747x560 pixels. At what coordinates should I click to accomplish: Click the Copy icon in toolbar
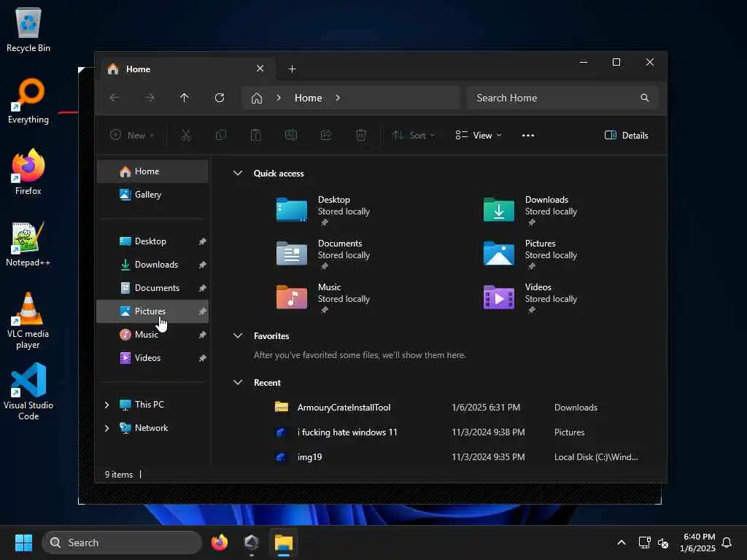tap(221, 135)
